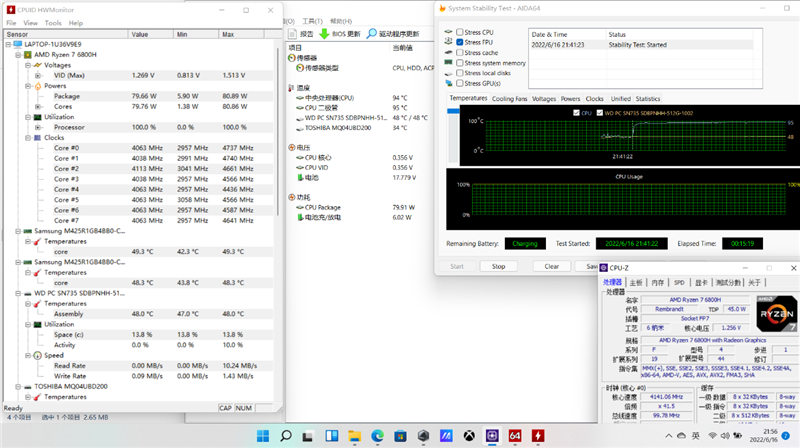Uncheck the Stress FPU checkbox
The height and width of the screenshot is (448, 800).
coord(460,42)
